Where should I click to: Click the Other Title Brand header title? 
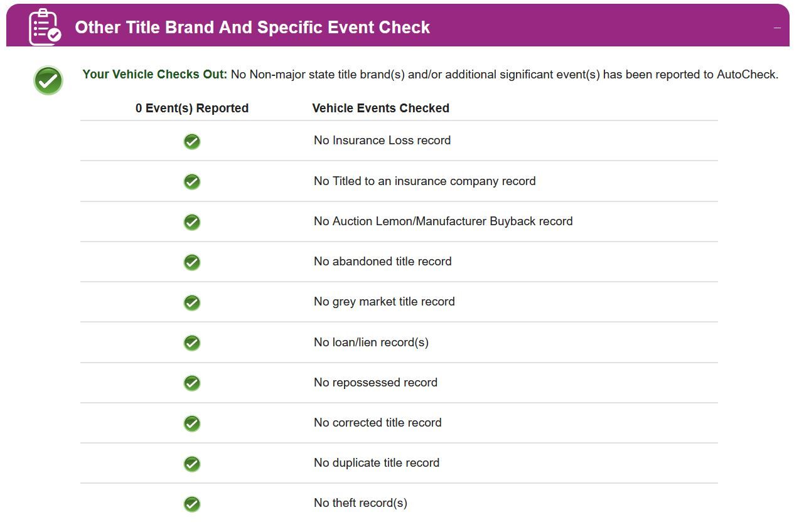click(x=252, y=28)
